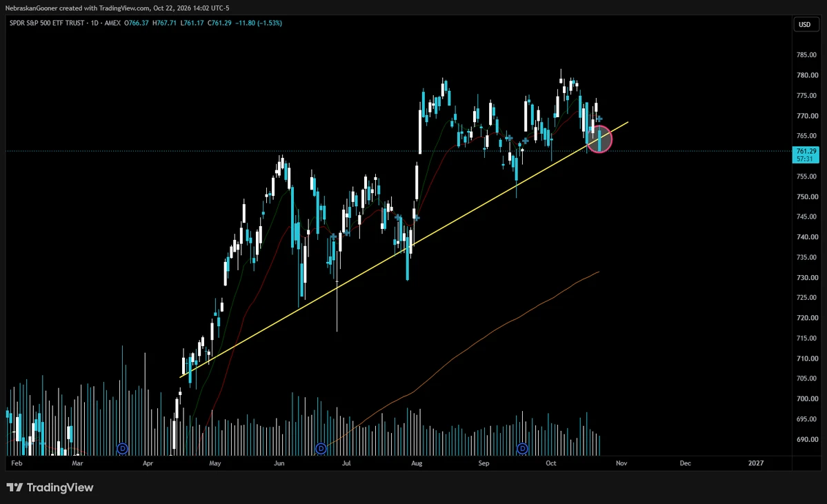
Task: Select the Mar label on the time axis
Action: [77, 463]
